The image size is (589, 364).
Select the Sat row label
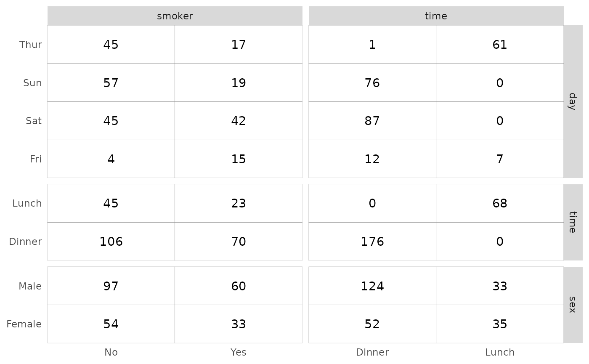point(34,121)
